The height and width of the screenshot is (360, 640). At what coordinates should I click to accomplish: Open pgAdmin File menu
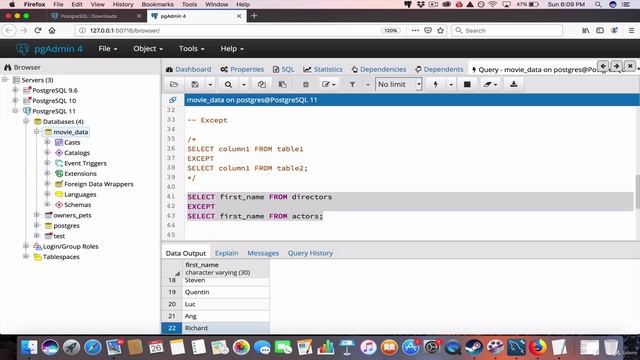pyautogui.click(x=108, y=49)
